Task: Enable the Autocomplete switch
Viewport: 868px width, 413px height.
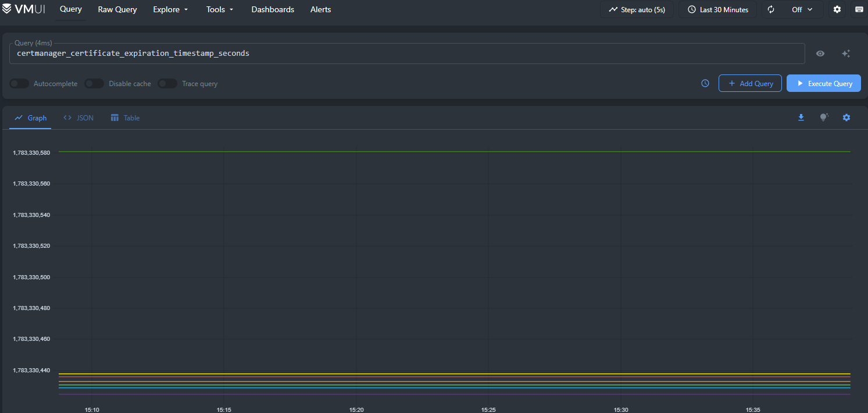Action: point(19,84)
